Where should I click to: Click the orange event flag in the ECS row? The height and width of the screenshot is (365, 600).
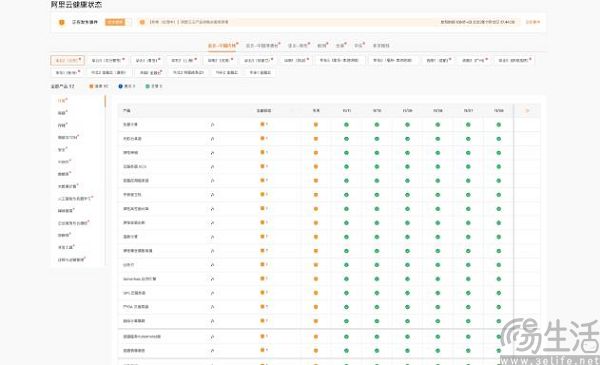click(263, 166)
